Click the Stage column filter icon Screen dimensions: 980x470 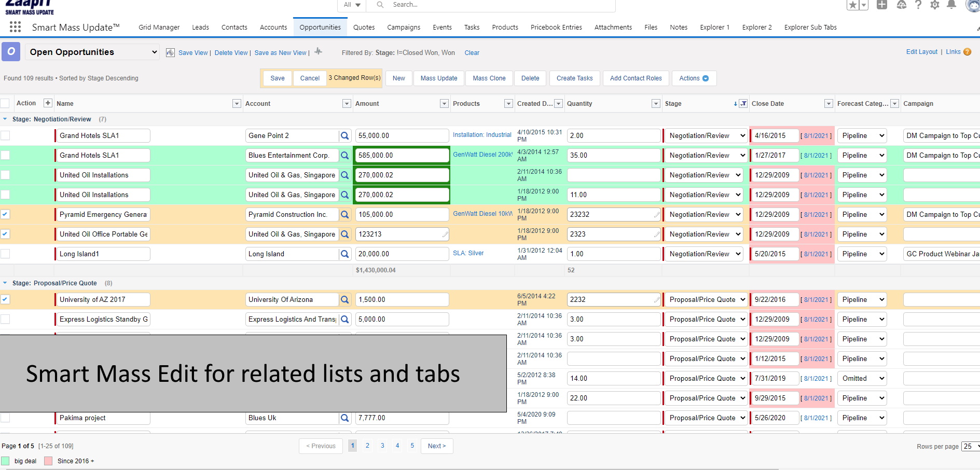click(743, 104)
